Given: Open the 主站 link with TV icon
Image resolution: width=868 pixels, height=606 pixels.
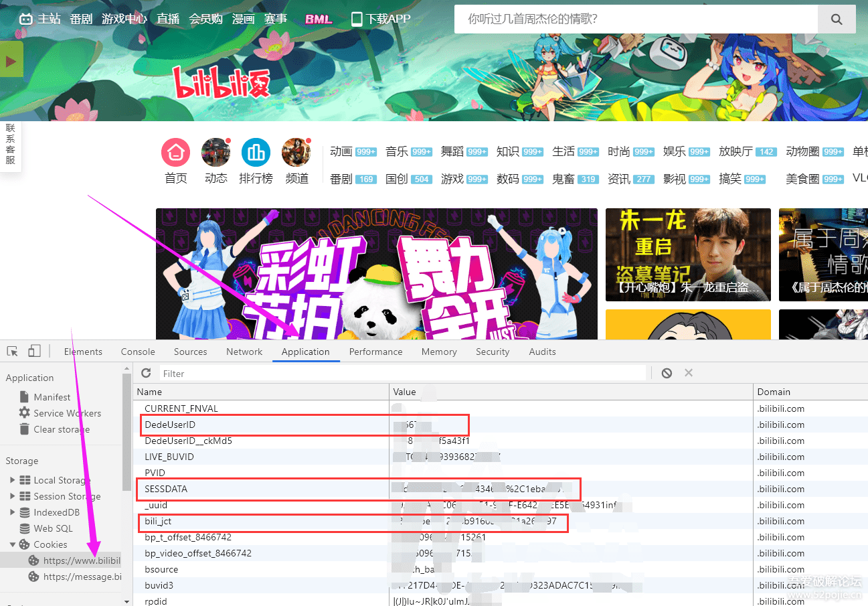Looking at the screenshot, I should [39, 19].
